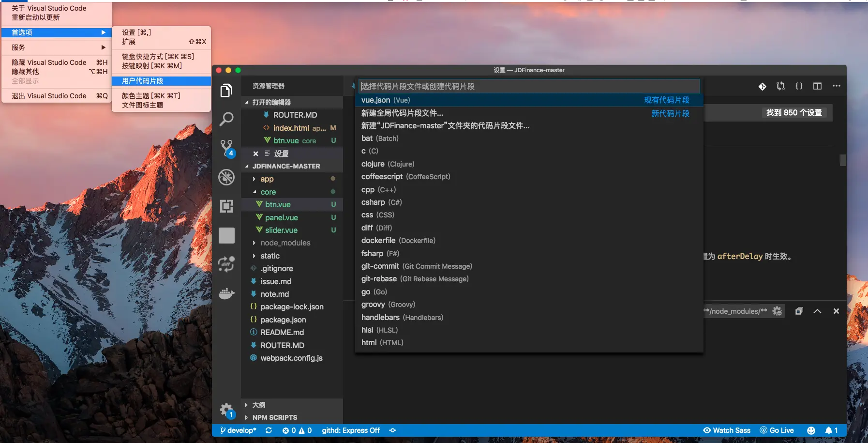Click the develop* git branch in status bar

point(238,430)
